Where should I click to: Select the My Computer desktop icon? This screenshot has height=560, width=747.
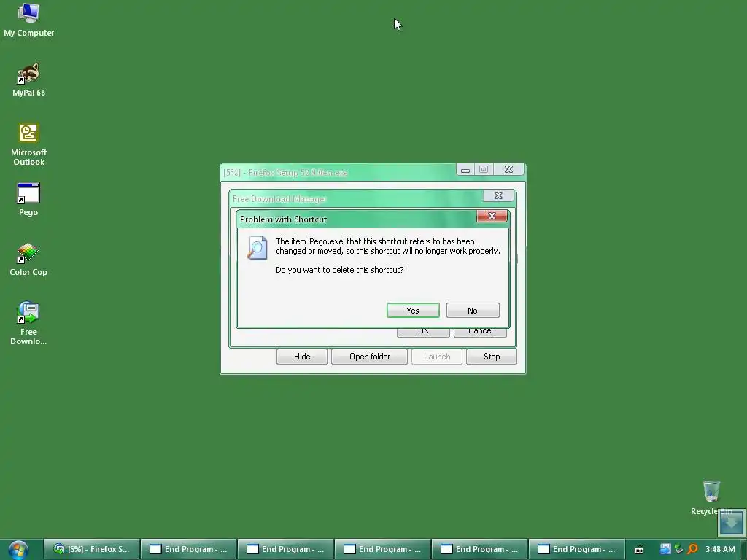point(28,20)
